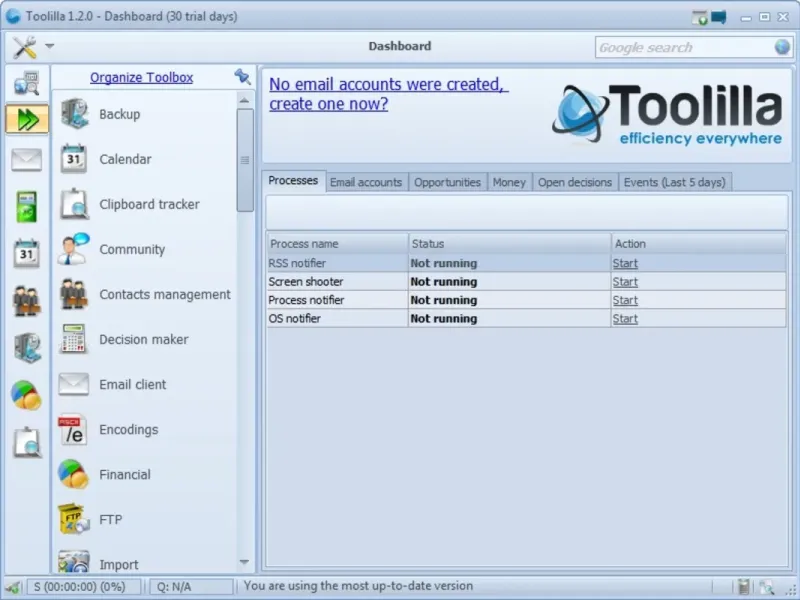Viewport: 800px width, 600px height.
Task: Focus the Google search input field
Action: (x=684, y=47)
